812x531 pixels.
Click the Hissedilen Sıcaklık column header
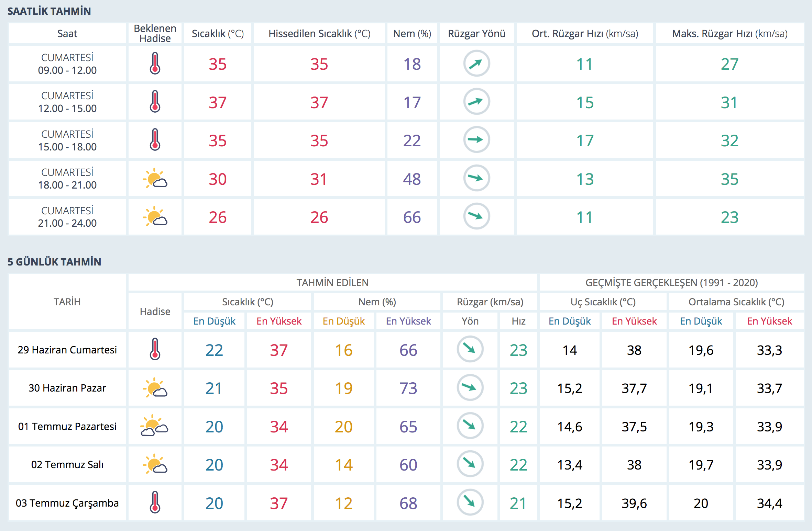(x=319, y=34)
